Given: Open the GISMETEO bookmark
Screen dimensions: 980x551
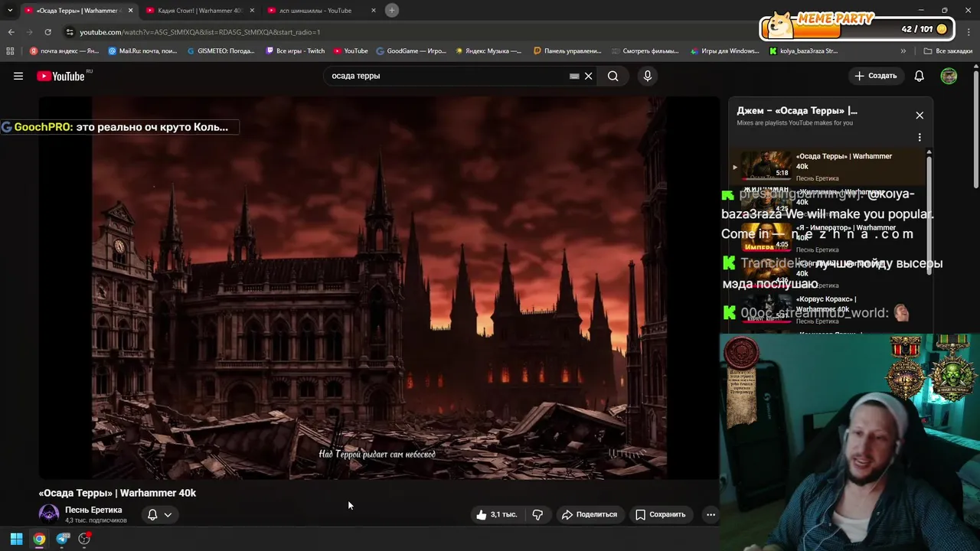Looking at the screenshot, I should click(221, 51).
